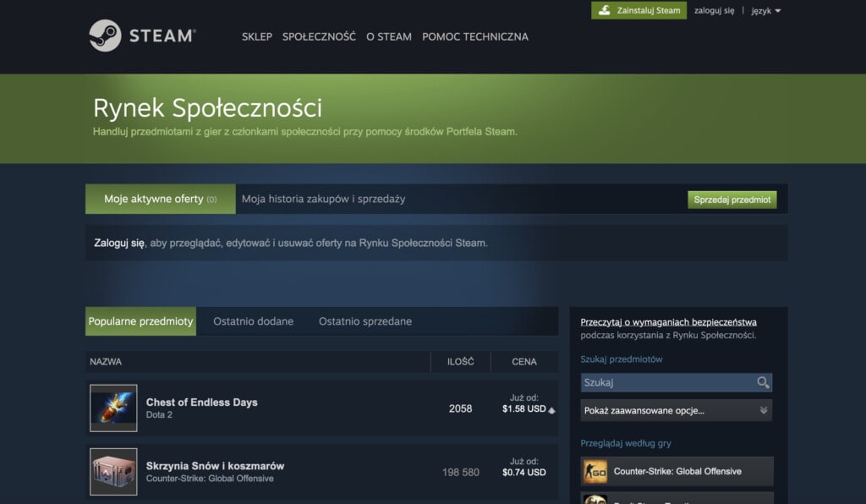Switch to the Ostatnio sprzedane tab
The image size is (866, 504).
[x=365, y=321]
